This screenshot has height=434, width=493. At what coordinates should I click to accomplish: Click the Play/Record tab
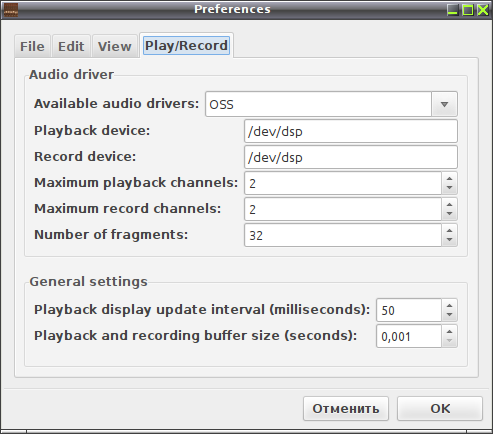click(x=186, y=46)
